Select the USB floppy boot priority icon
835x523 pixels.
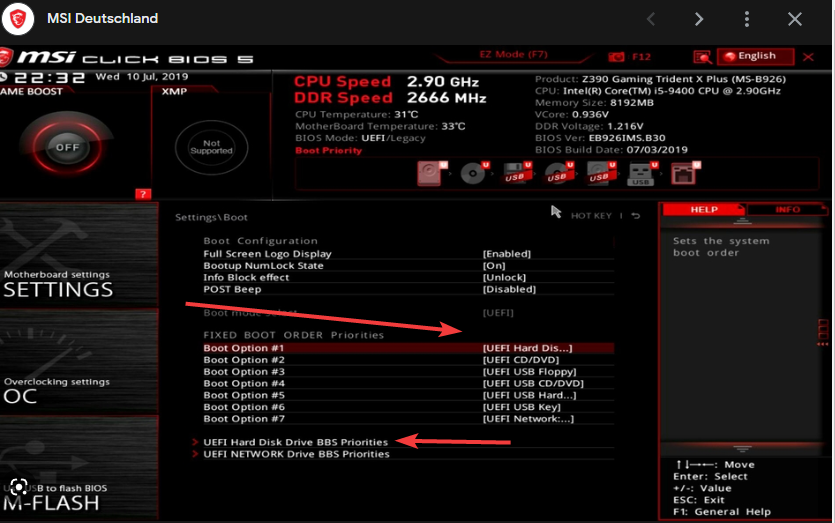pos(517,173)
